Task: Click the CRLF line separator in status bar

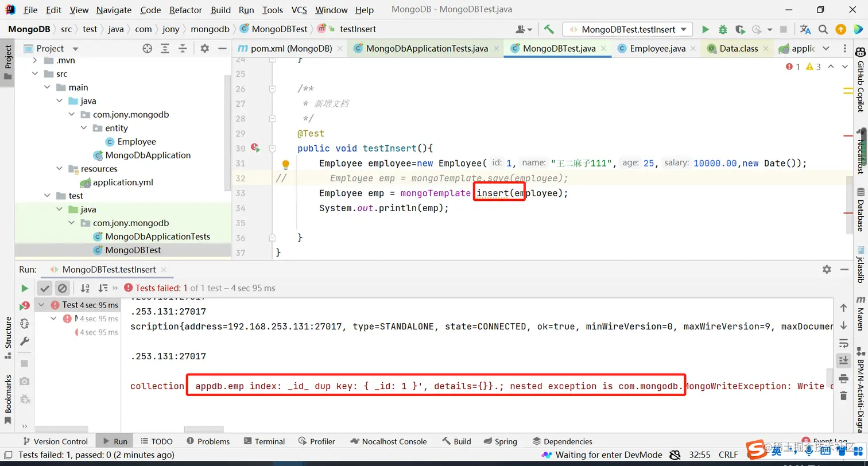Action: coord(728,455)
